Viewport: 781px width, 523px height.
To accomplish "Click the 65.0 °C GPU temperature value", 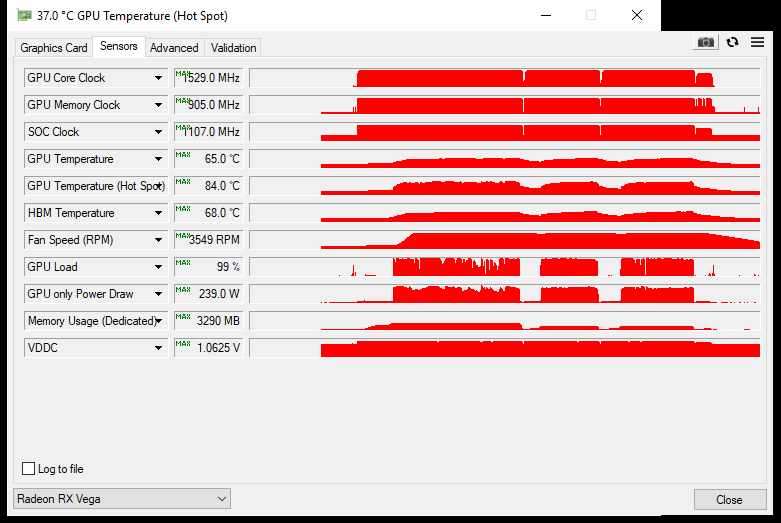I will pos(209,159).
